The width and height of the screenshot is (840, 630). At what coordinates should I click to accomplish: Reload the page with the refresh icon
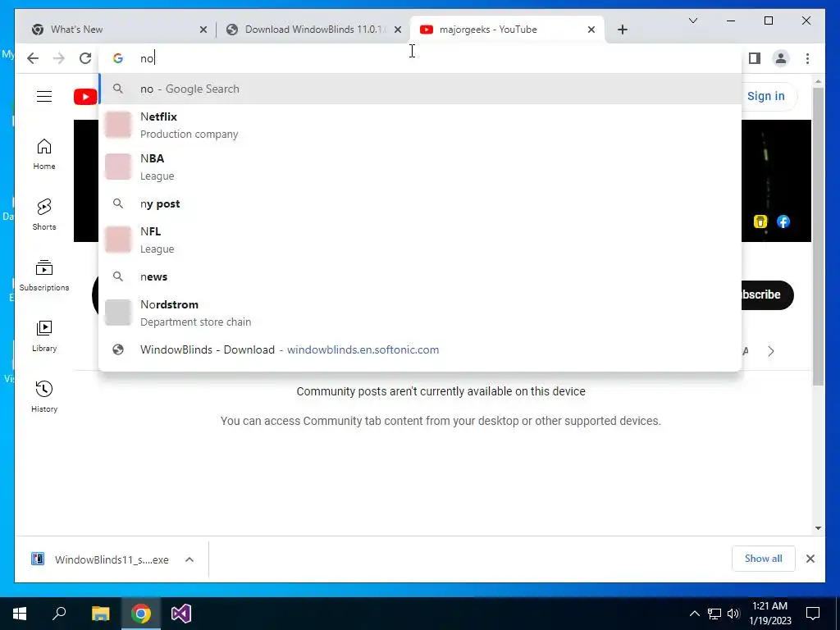[x=85, y=58]
